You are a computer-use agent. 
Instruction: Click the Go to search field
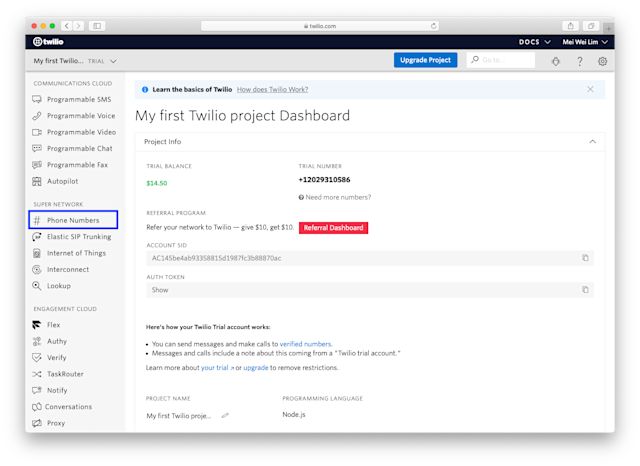coord(501,60)
